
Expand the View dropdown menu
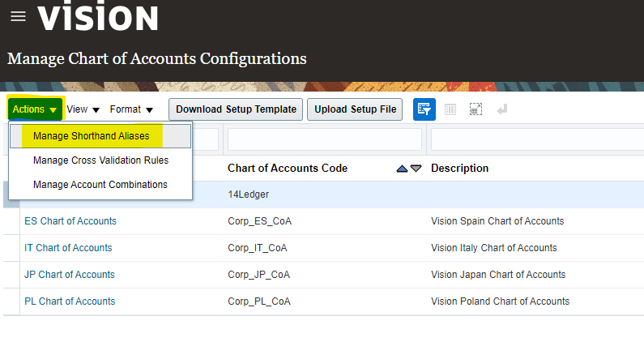point(83,109)
